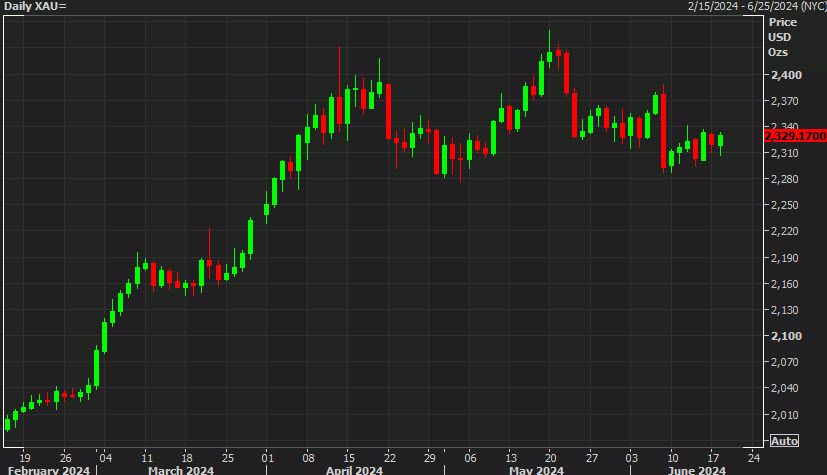Viewport: 827px width, 475px height.
Task: Click the 2/15/2024 - 6/25/2024 date range
Action: click(757, 6)
